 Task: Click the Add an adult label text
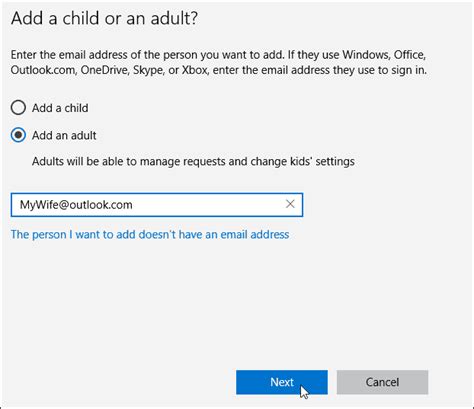coord(64,135)
